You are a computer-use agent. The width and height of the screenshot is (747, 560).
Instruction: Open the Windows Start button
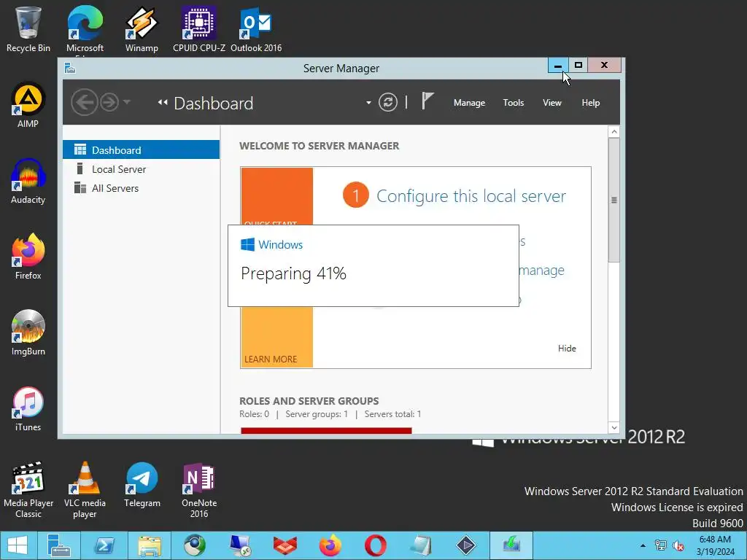(x=18, y=545)
